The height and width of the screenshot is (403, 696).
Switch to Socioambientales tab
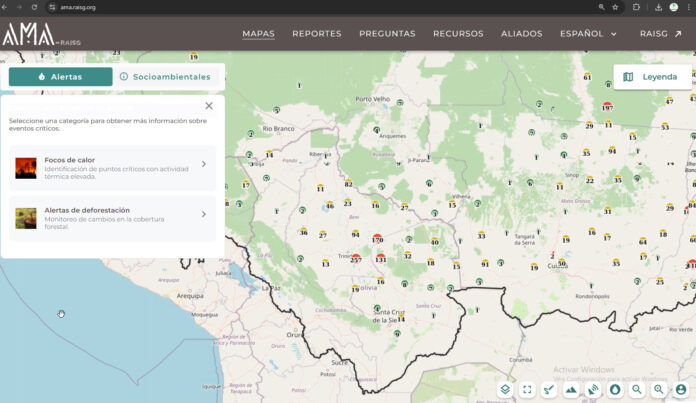(x=166, y=77)
